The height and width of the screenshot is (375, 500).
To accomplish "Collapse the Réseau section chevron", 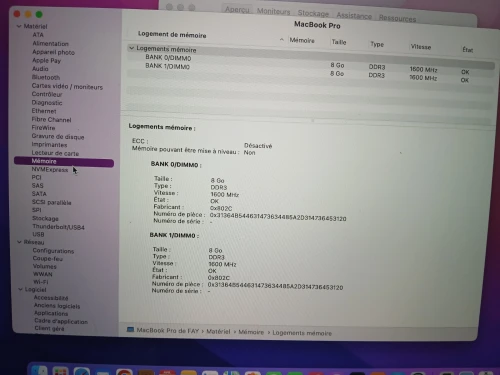I will (19, 242).
